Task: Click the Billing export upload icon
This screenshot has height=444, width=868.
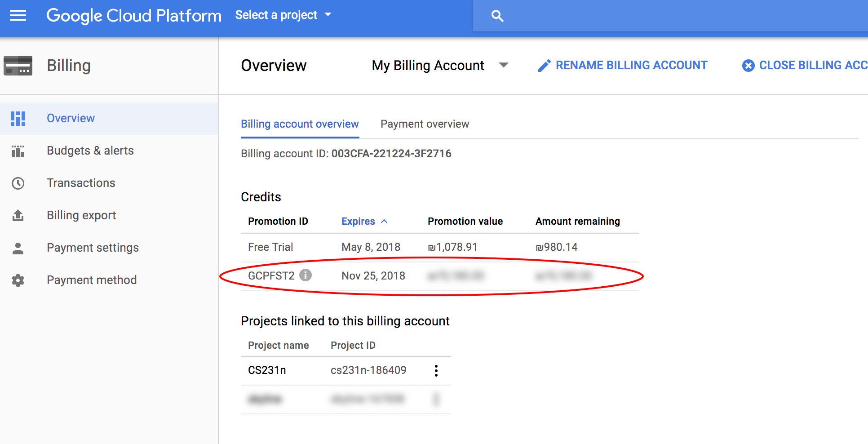Action: [x=18, y=216]
